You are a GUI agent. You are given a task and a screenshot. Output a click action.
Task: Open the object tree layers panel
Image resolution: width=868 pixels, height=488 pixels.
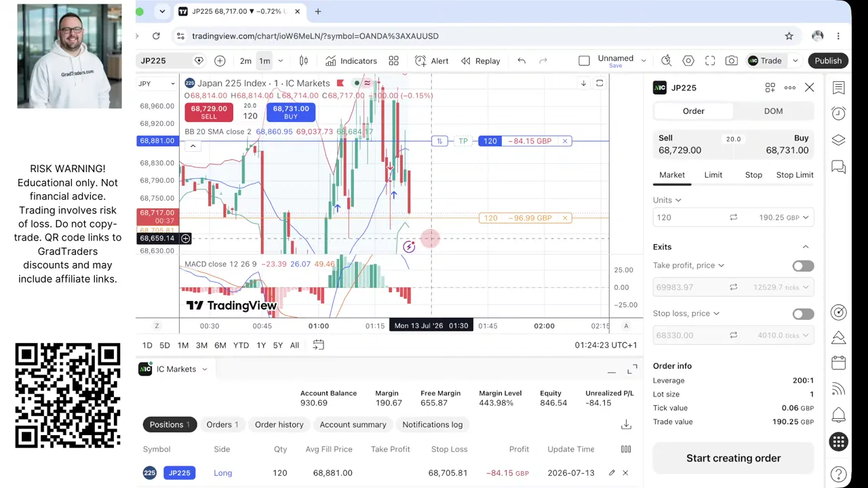[x=839, y=140]
